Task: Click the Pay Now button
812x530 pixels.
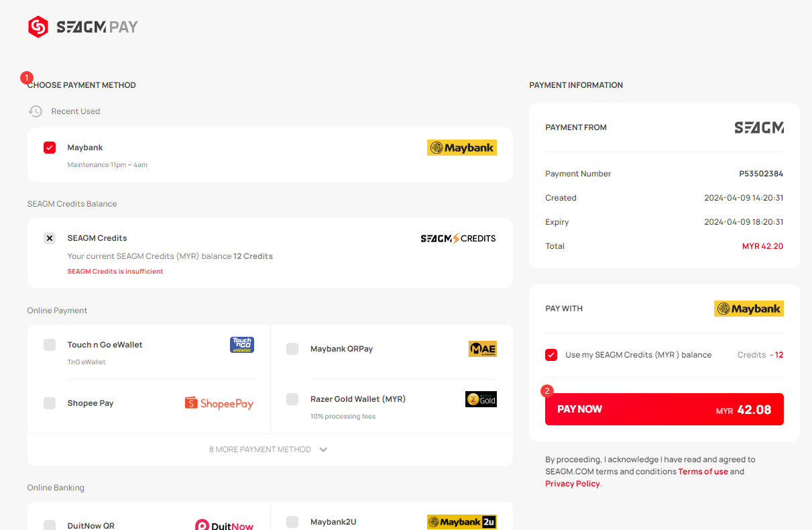Action: [664, 409]
